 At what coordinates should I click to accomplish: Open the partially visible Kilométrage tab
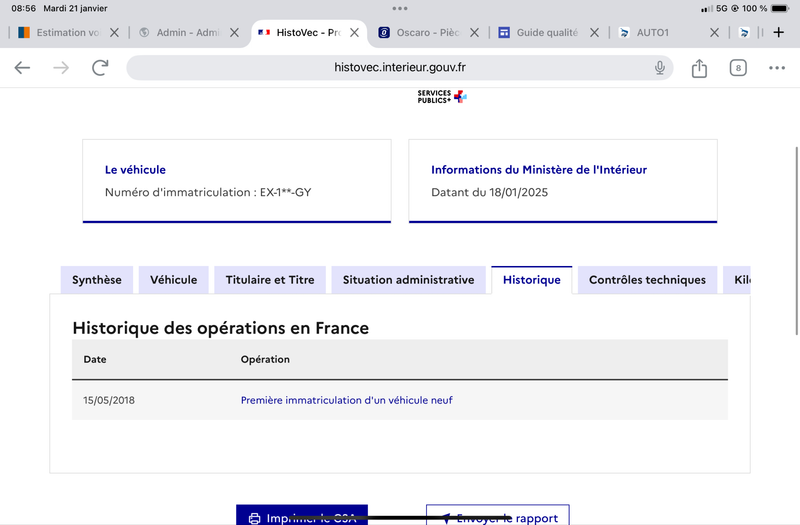[737, 280]
